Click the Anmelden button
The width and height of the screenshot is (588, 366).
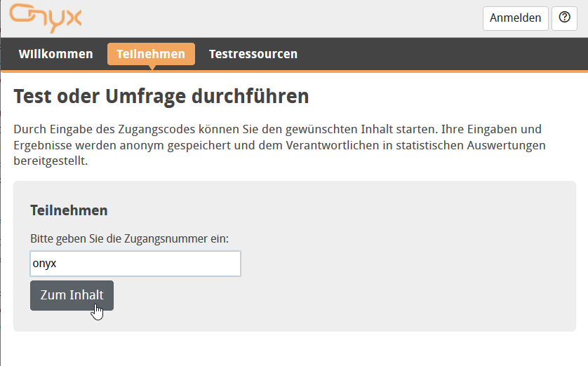coord(515,18)
